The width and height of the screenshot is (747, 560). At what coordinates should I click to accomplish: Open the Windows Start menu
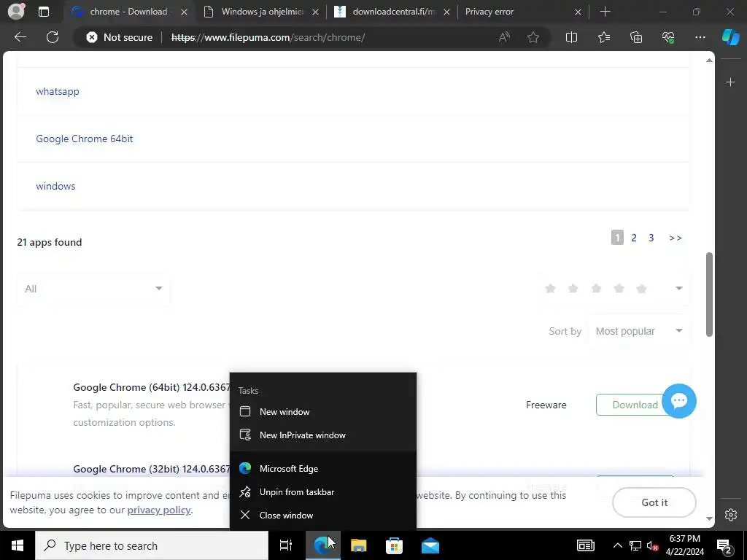tap(18, 545)
